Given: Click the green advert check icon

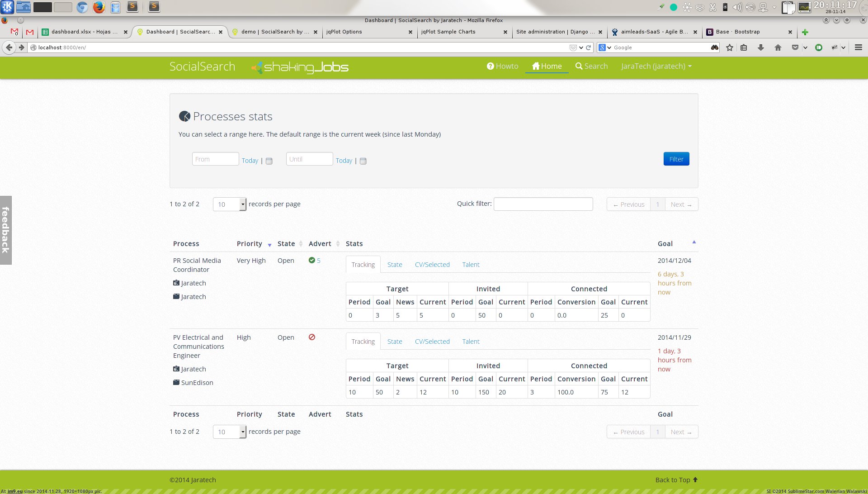Looking at the screenshot, I should (x=312, y=260).
